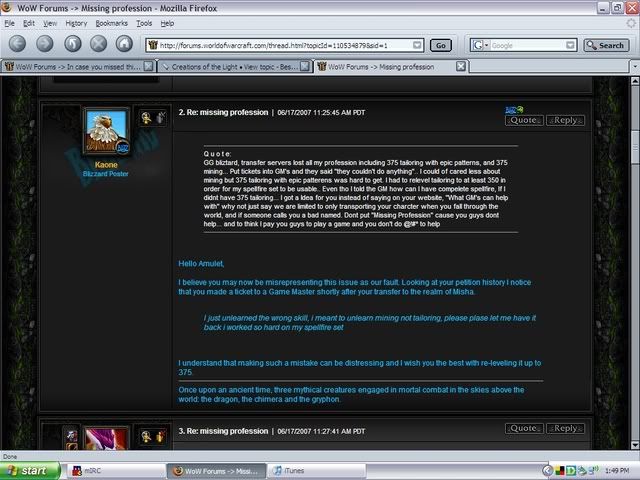Click the '3. Re: missing profession' title

coord(223,431)
